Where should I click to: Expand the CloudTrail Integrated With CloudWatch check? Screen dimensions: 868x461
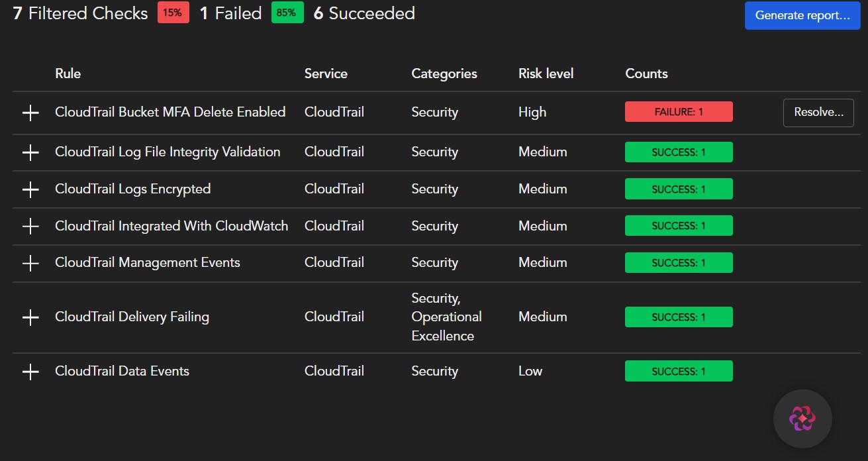point(30,226)
